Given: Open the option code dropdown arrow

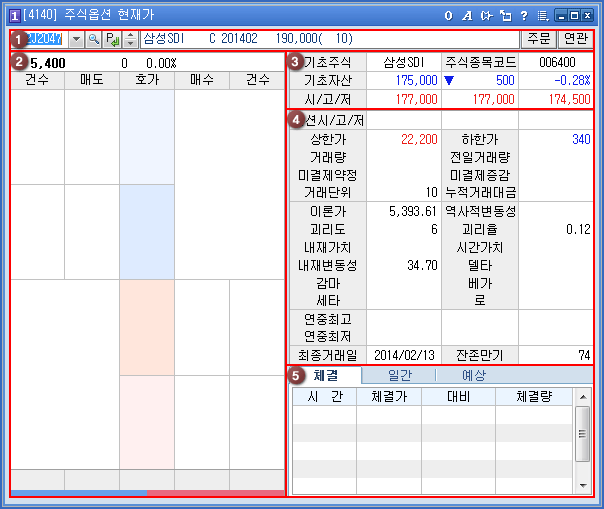Looking at the screenshot, I should click(76, 39).
